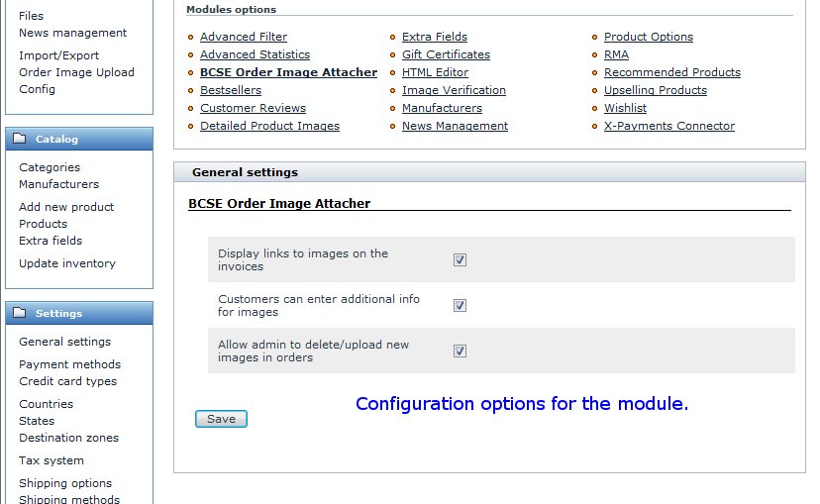Disable Allow admin to delete/upload images checkbox
The image size is (820, 504).
pyautogui.click(x=460, y=351)
